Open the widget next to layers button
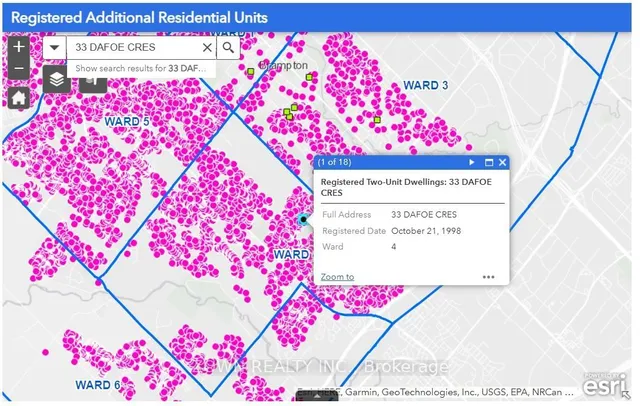Image resolution: width=640 pixels, height=406 pixels. tap(93, 80)
